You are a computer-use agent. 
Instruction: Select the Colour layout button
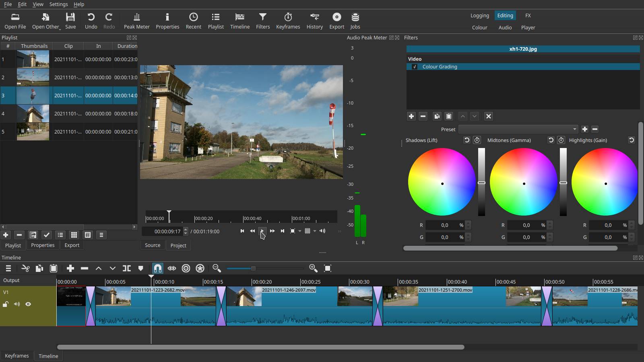point(479,27)
